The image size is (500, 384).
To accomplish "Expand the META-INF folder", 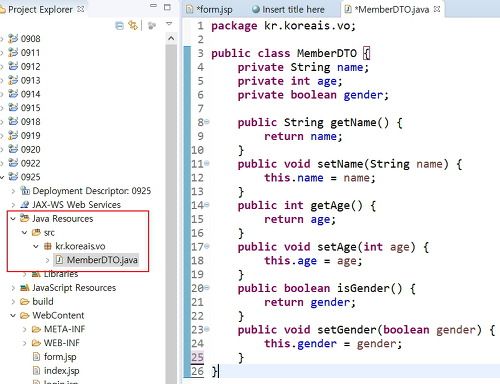I will click(25, 329).
